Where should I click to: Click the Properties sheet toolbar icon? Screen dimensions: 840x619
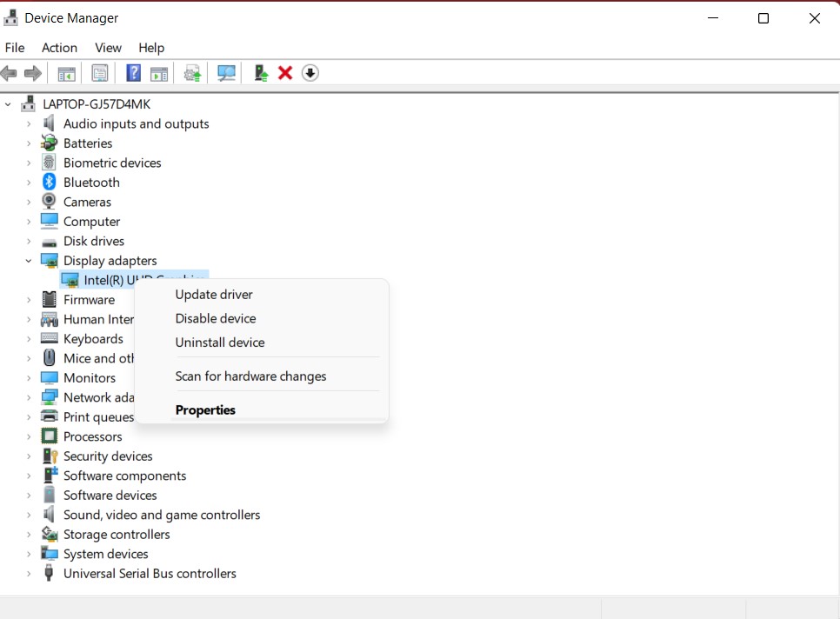(100, 73)
